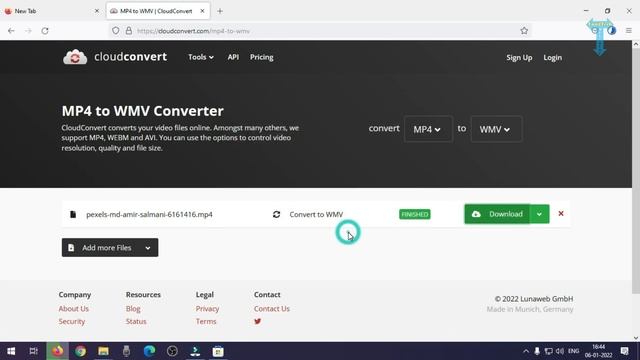The width and height of the screenshot is (640, 360).
Task: Remove the file with the red X
Action: pyautogui.click(x=561, y=213)
